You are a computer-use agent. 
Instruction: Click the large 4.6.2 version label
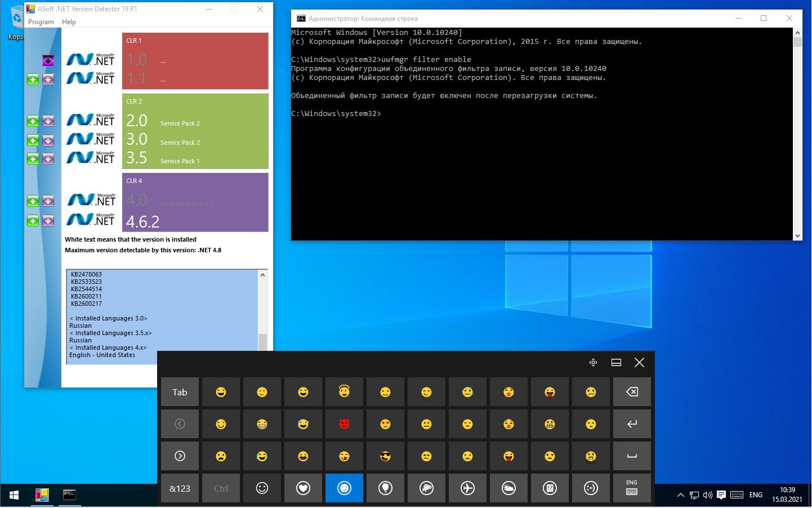[x=143, y=222]
